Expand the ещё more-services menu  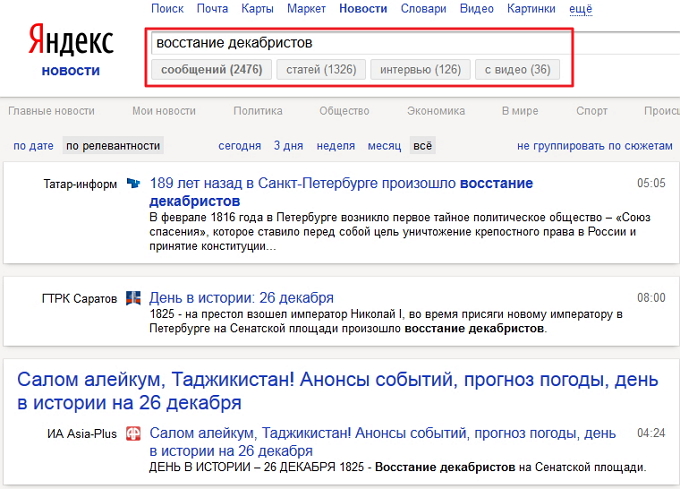click(581, 9)
